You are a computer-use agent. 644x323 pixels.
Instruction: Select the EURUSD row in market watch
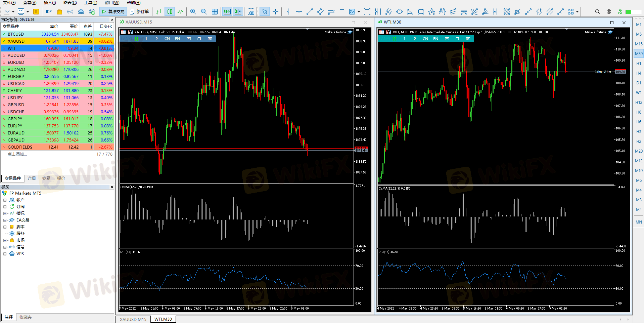coord(16,63)
